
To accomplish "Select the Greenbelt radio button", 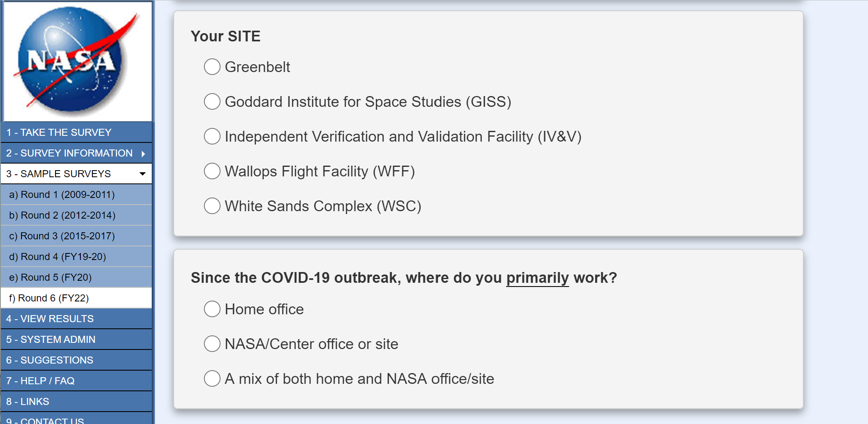I will point(212,67).
